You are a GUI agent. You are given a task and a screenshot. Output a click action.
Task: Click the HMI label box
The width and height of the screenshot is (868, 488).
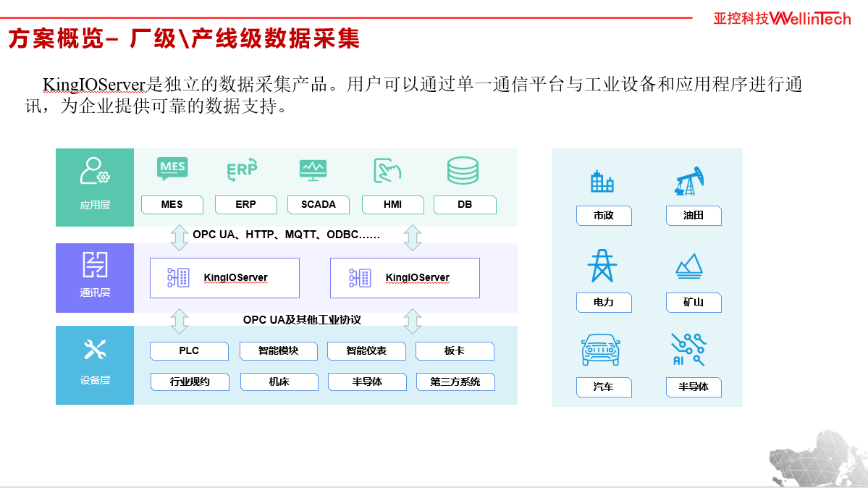[392, 204]
